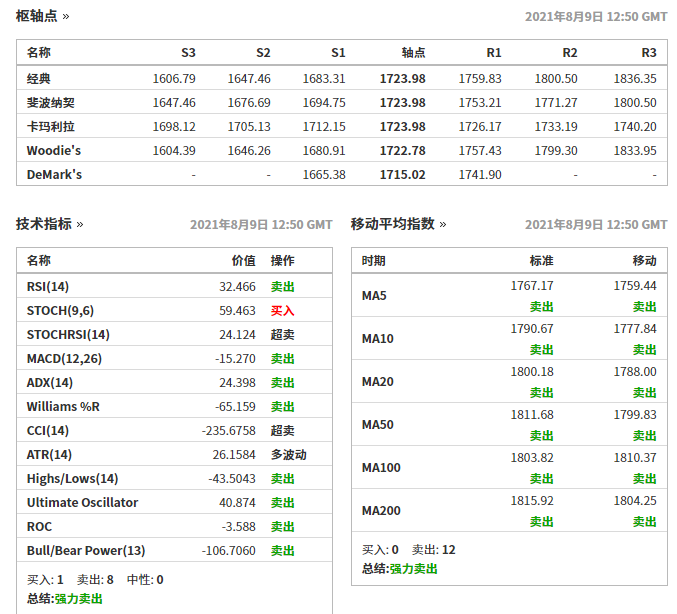The width and height of the screenshot is (677, 614).
Task: Click the MA20 period label
Action: (x=377, y=382)
